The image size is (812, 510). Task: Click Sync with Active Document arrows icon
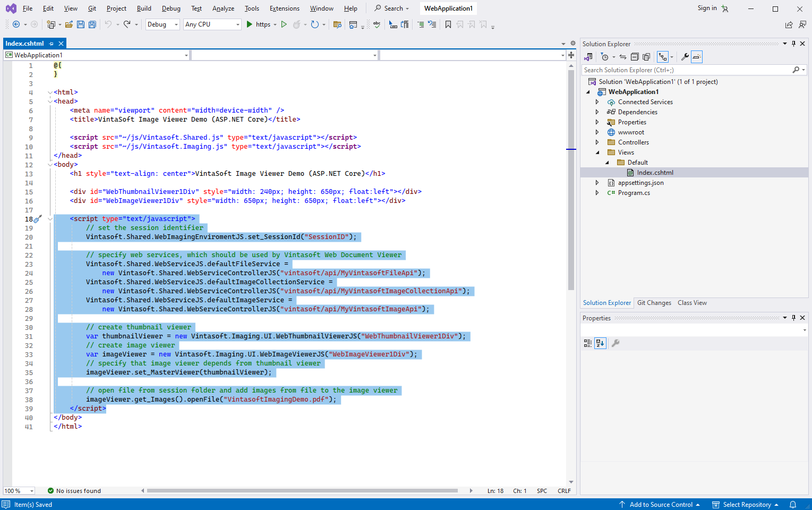click(623, 57)
